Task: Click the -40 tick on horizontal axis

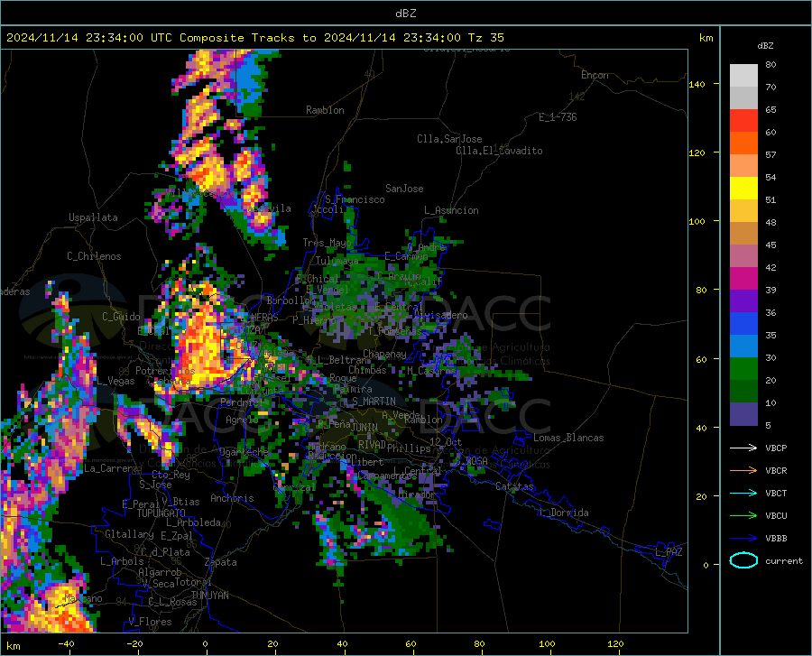Action: [x=66, y=643]
